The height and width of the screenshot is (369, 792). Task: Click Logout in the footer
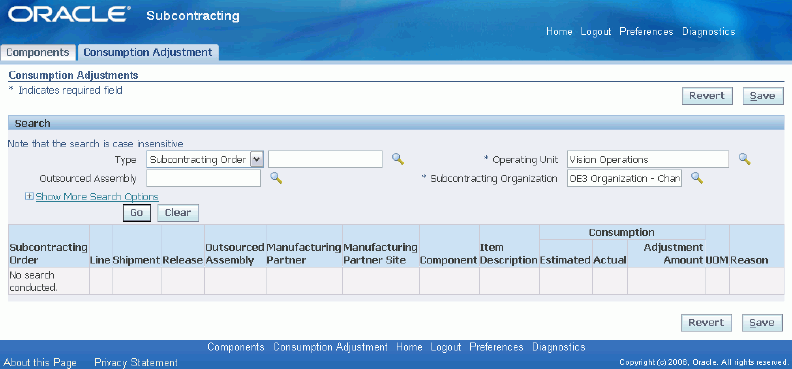click(x=446, y=347)
